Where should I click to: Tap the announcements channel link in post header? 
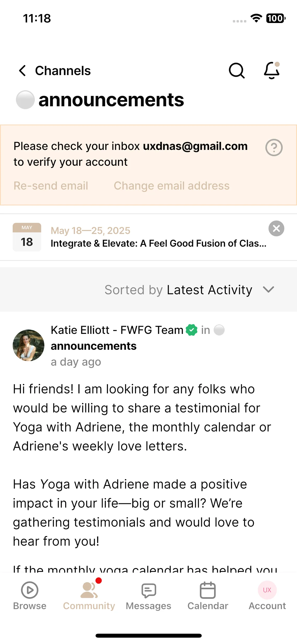click(x=94, y=346)
